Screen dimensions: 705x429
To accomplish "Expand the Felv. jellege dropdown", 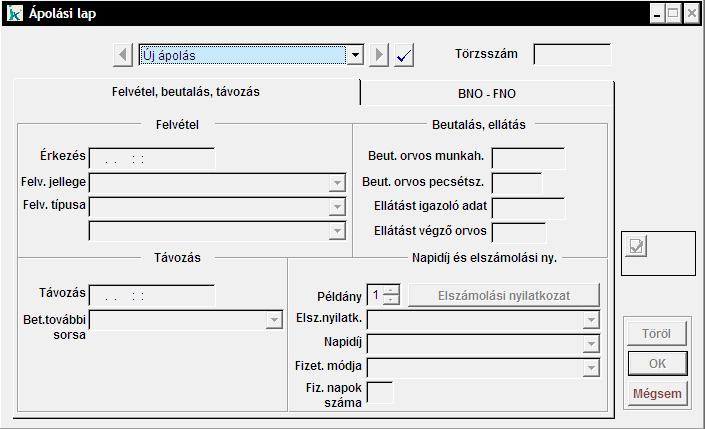I will (337, 183).
